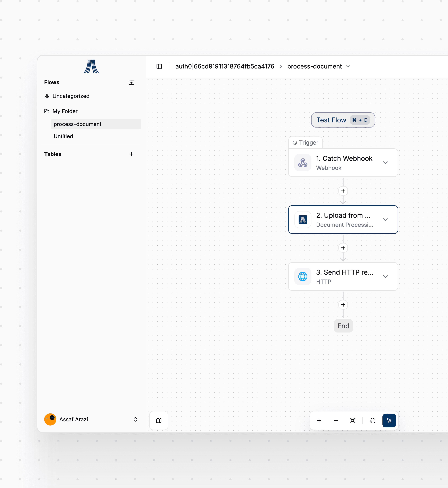Click the new folder icon beside Flows
Image resolution: width=448 pixels, height=488 pixels.
click(x=131, y=82)
